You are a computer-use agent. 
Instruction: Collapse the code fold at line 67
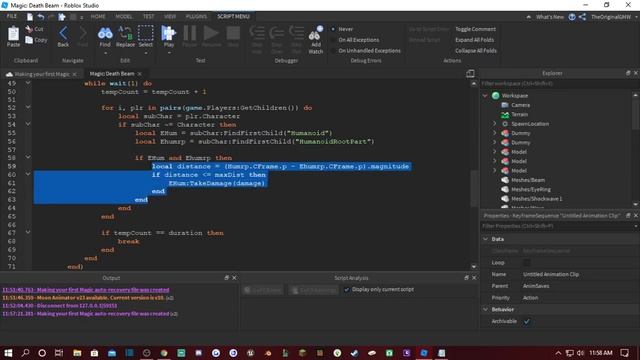pos(28,232)
